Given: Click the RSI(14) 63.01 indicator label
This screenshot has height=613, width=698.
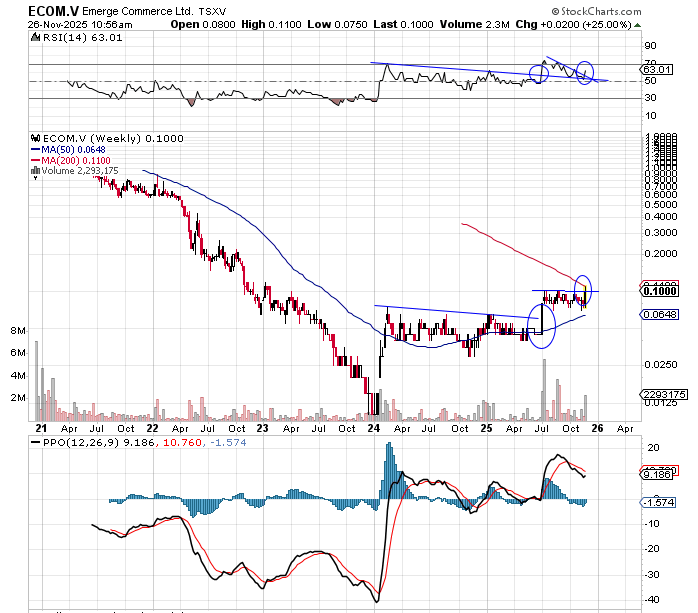Looking at the screenshot, I should (x=82, y=38).
